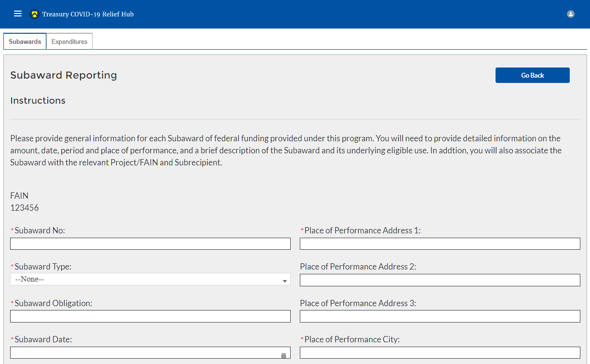Image resolution: width=590 pixels, height=364 pixels.
Task: Open the Subaward Date calendar picker icon
Action: pos(283,355)
